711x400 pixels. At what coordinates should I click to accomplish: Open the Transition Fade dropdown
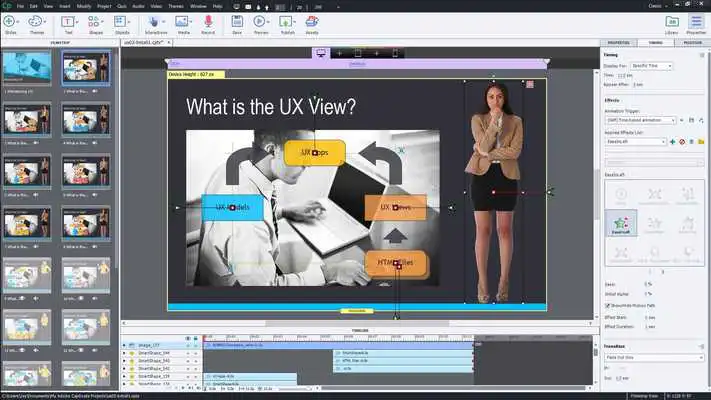(x=654, y=357)
